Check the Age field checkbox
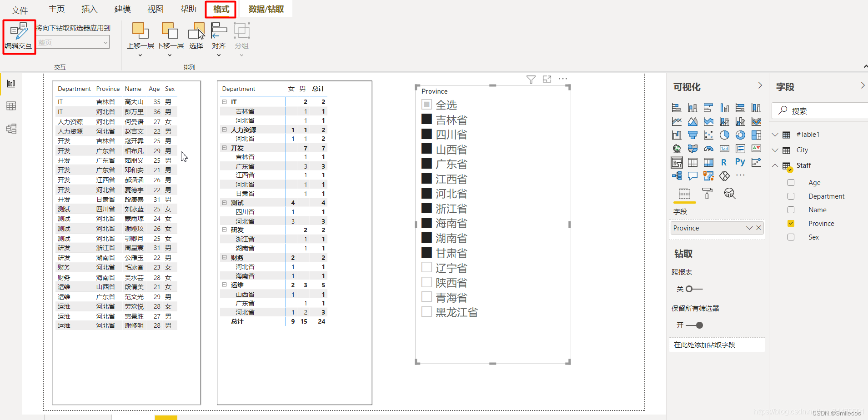Screen dimensions: 868x420 tap(791, 182)
